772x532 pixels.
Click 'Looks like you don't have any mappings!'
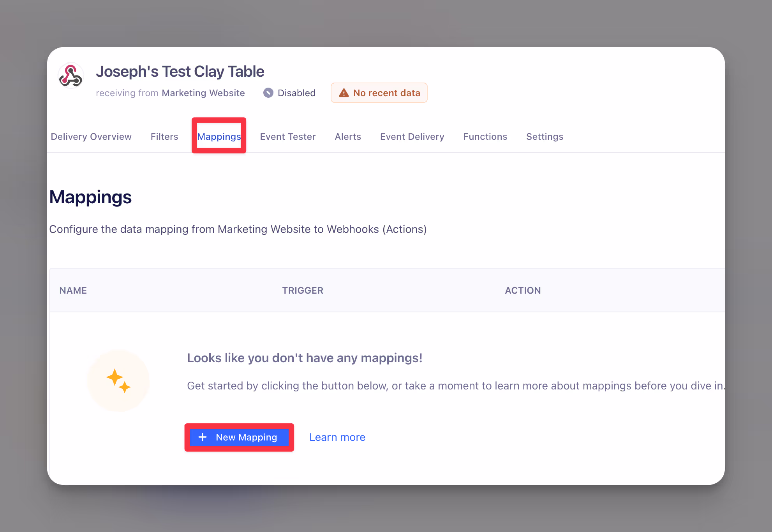tap(305, 358)
